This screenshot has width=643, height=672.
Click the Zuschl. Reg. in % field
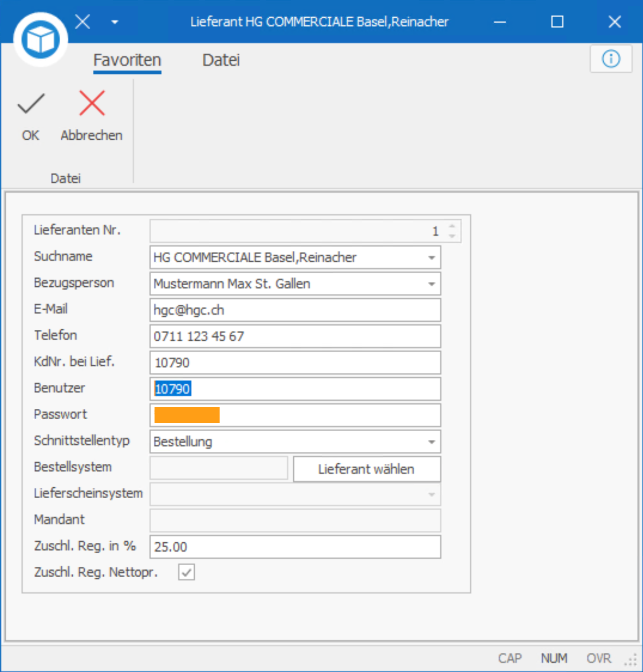click(x=295, y=547)
